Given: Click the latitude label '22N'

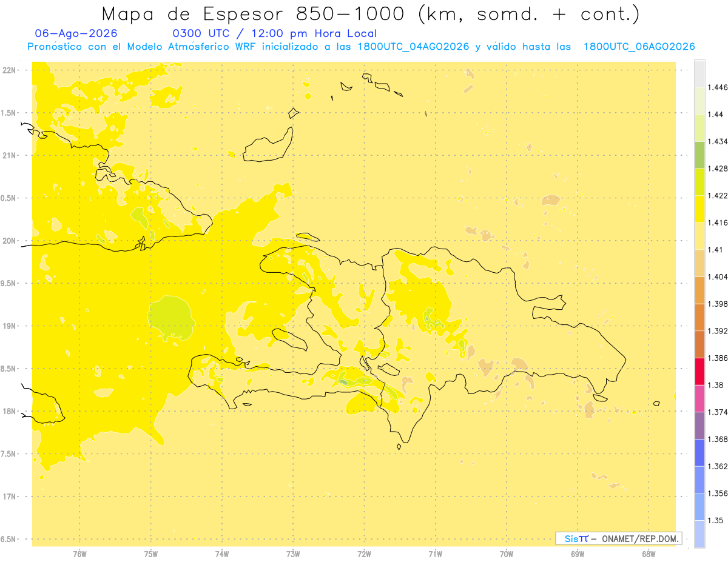Looking at the screenshot, I should click(9, 70).
